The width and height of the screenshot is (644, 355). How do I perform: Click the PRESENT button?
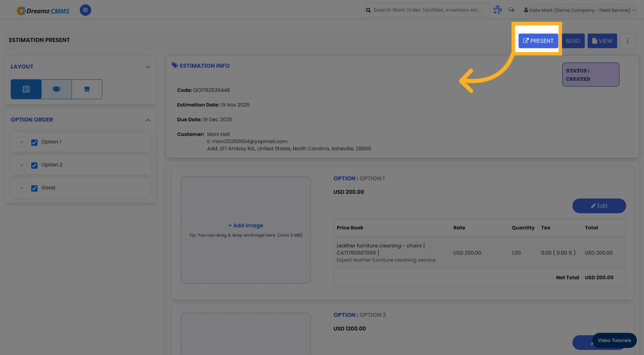(x=538, y=41)
